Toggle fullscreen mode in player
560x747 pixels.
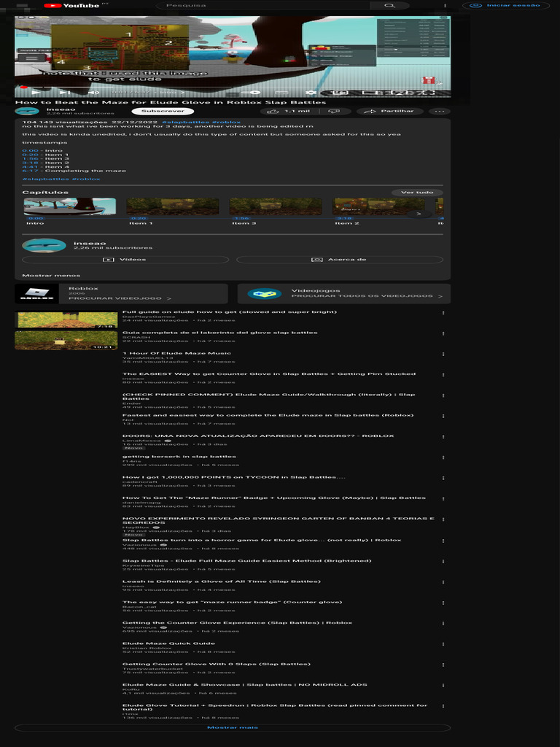point(430,93)
